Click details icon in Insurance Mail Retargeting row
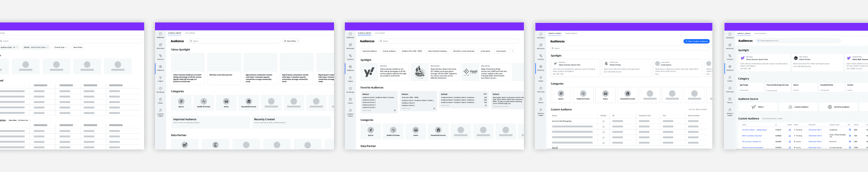The image size is (868, 172). [x=603, y=121]
